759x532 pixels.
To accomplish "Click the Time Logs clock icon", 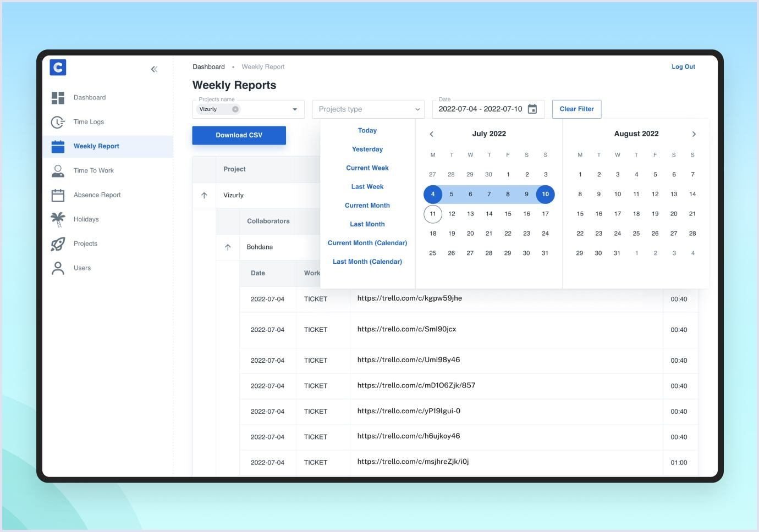I will coord(58,122).
